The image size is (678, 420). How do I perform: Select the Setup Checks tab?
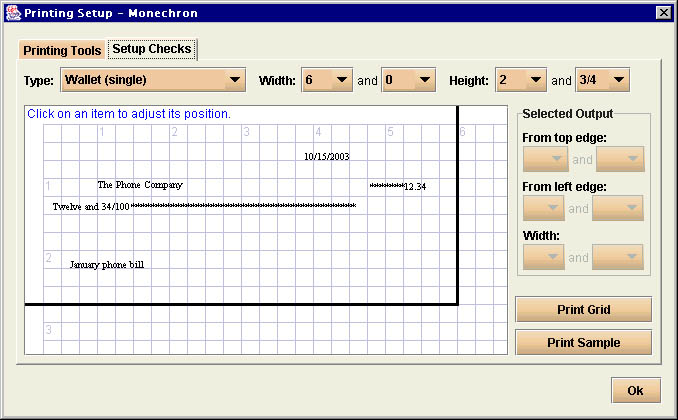pos(151,48)
